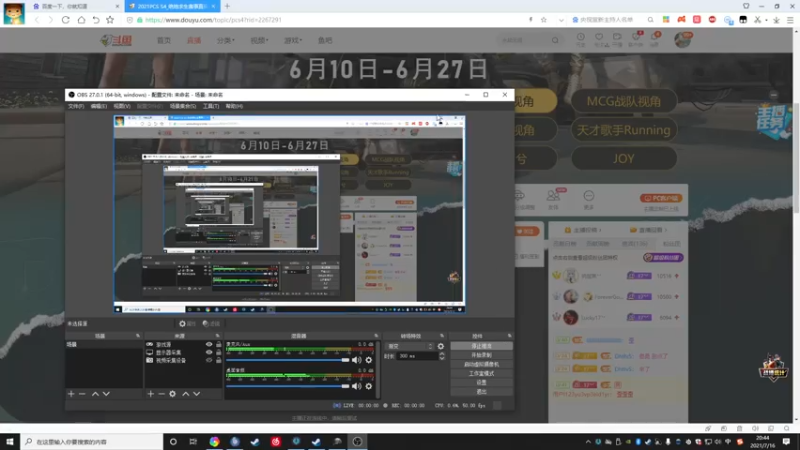
Task: Click the OBS preview canvas
Action: pos(289,214)
